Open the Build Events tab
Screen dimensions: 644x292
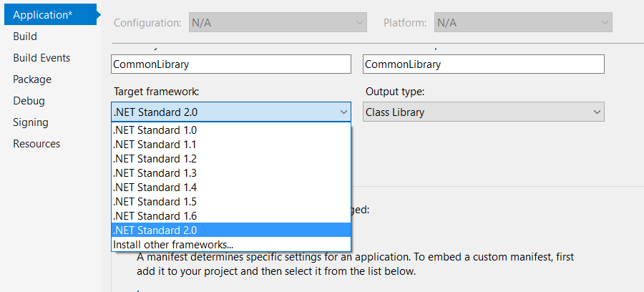tap(42, 58)
